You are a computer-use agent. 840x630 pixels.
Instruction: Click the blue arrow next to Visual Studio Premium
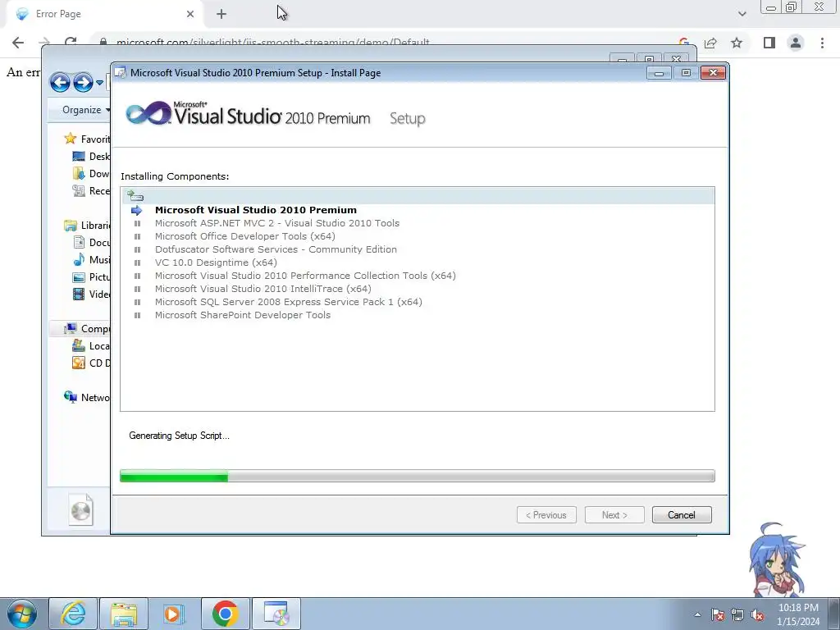(137, 210)
